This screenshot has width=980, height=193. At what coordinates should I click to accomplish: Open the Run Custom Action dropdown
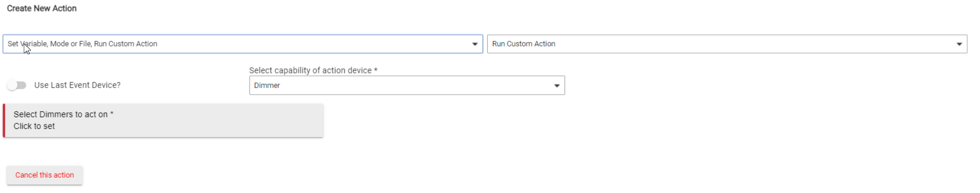pos(727,44)
